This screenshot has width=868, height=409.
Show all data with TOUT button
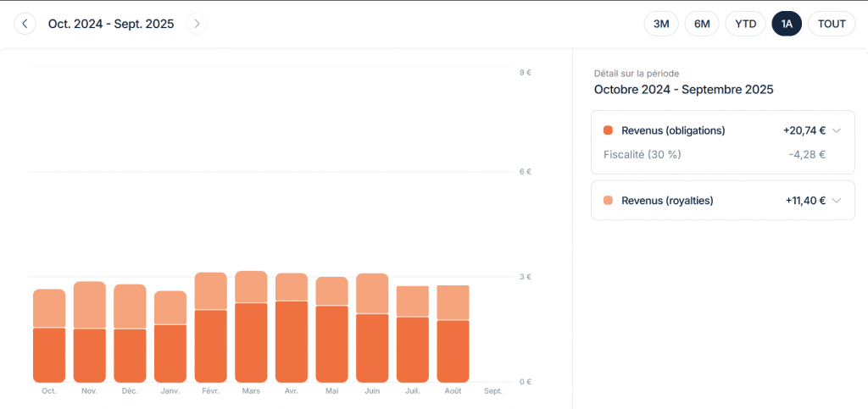coord(832,24)
